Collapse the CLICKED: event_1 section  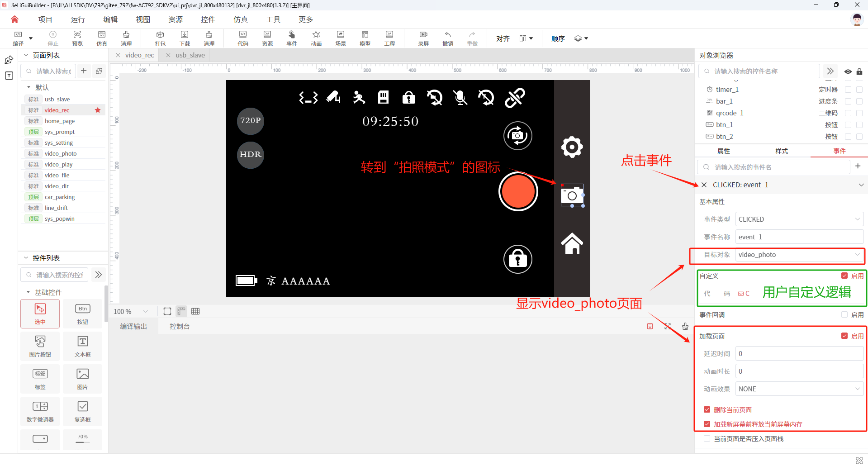[x=861, y=185]
